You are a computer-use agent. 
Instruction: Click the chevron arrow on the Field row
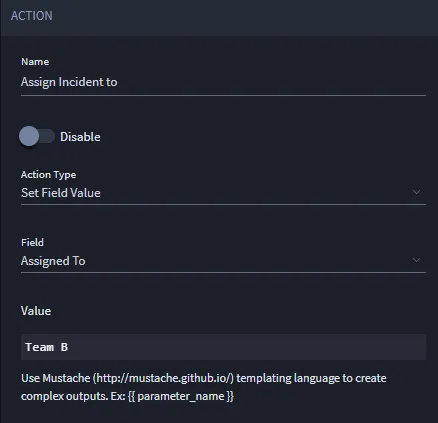coord(416,260)
